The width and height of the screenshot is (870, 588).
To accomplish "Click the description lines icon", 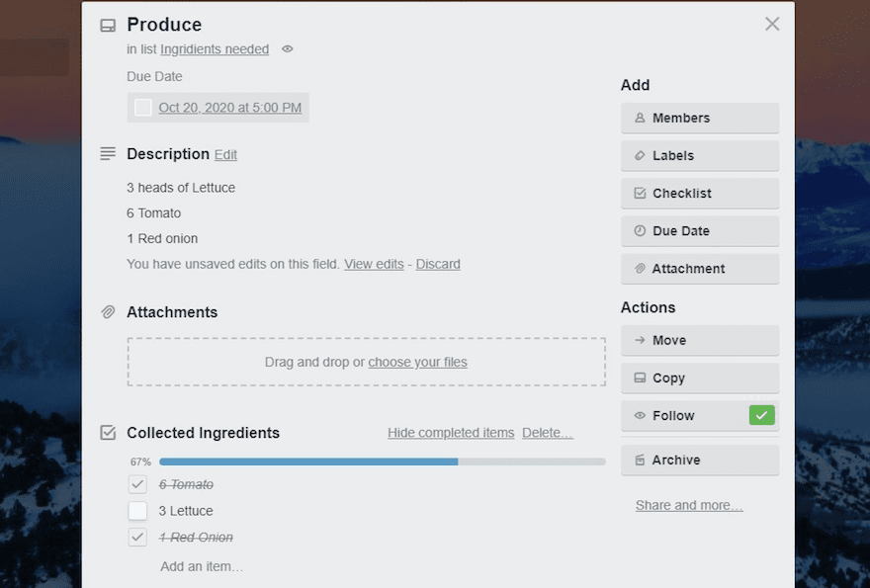I will pyautogui.click(x=108, y=154).
